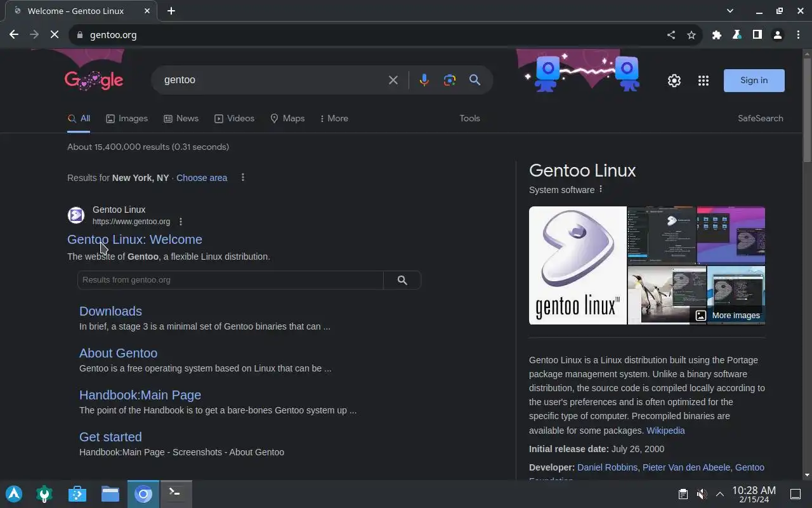Click Choose area location link
This screenshot has width=812, height=508.
click(202, 178)
